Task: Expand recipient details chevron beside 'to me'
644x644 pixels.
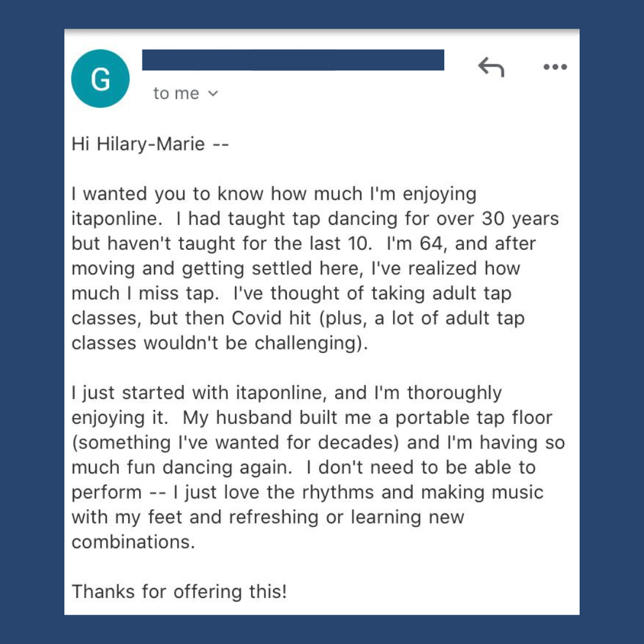Action: (213, 93)
